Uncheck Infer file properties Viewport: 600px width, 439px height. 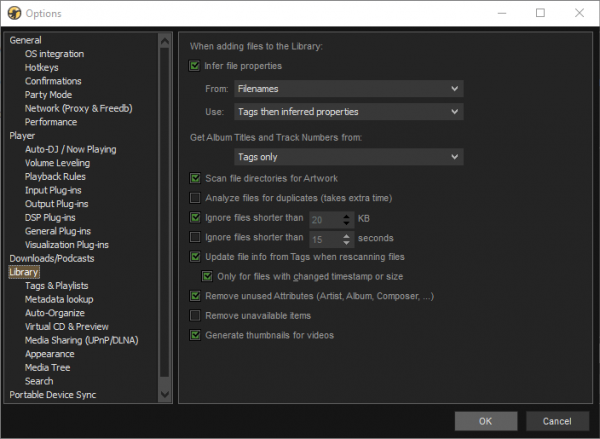194,66
